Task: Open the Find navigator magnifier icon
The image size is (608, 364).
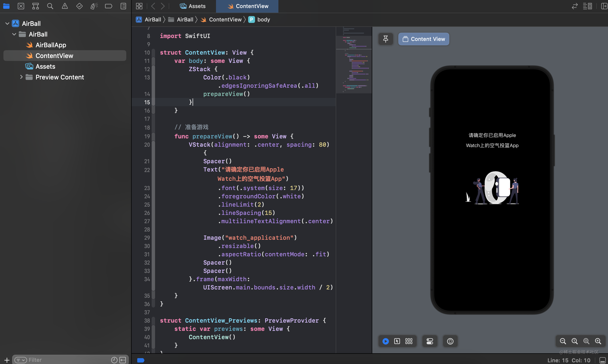Action: pyautogui.click(x=50, y=6)
